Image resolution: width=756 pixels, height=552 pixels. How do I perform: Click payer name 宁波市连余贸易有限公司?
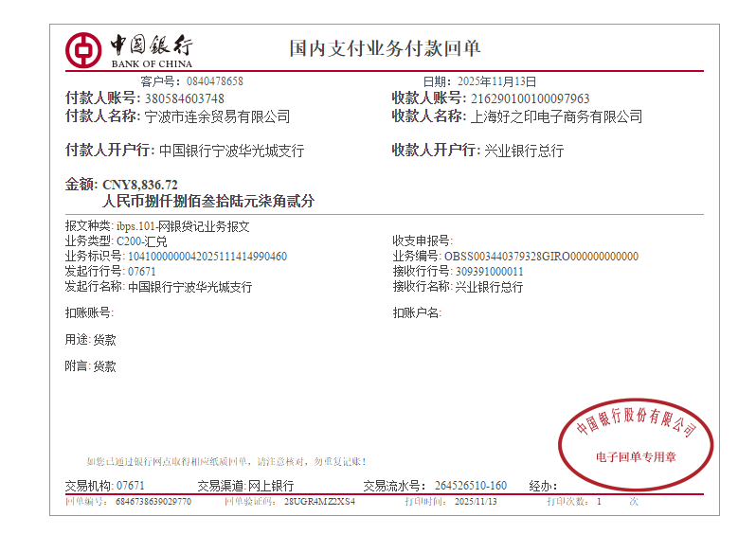216,117
